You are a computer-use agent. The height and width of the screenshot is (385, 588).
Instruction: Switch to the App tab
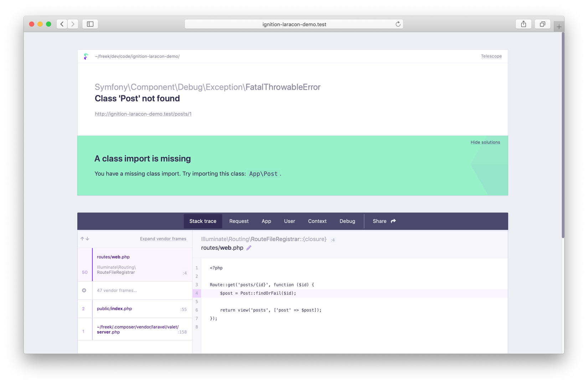(x=266, y=221)
